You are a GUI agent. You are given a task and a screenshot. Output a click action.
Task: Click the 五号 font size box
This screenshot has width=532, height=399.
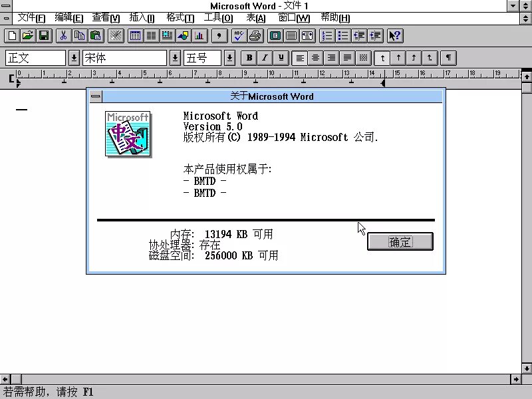(203, 58)
